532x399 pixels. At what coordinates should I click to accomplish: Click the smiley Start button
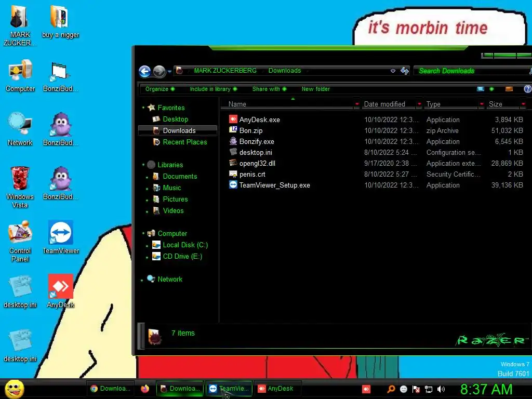point(14,389)
